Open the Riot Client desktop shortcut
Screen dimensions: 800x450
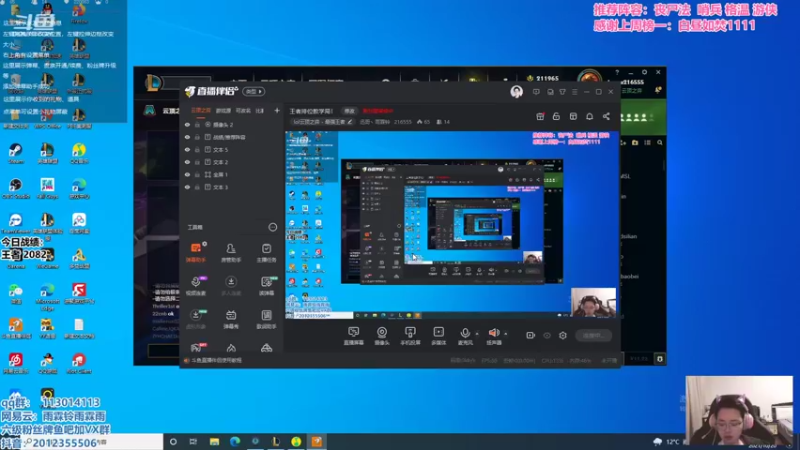point(79,363)
